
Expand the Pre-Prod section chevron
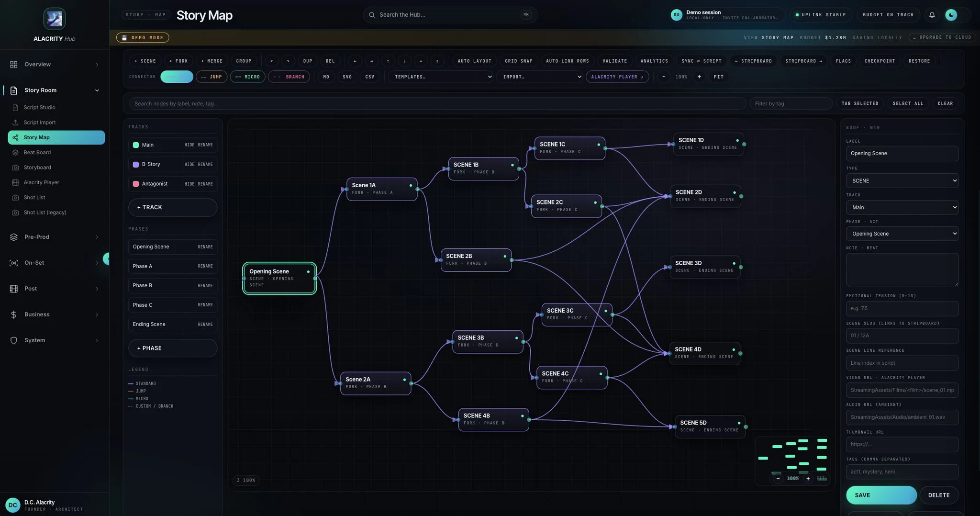(97, 237)
